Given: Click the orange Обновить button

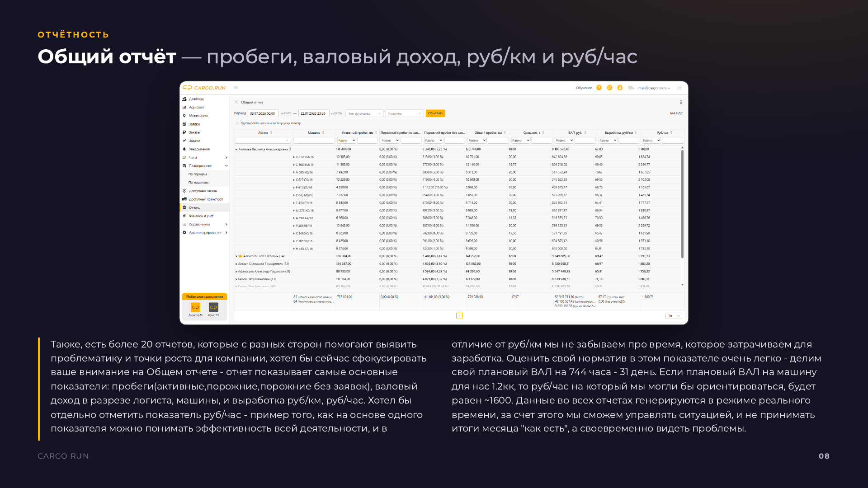Looking at the screenshot, I should click(435, 113).
